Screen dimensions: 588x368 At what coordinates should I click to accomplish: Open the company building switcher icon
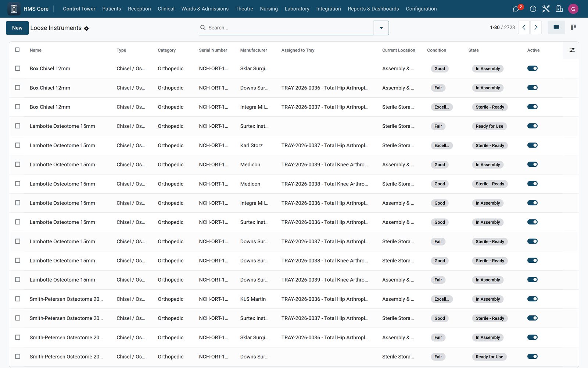click(559, 9)
